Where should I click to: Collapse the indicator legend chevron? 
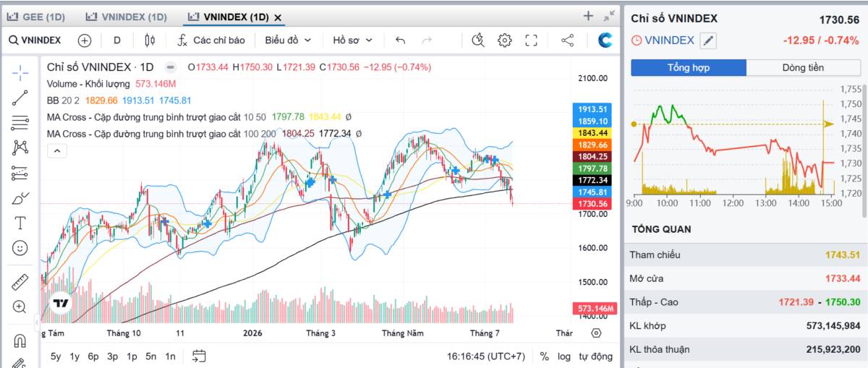click(56, 151)
